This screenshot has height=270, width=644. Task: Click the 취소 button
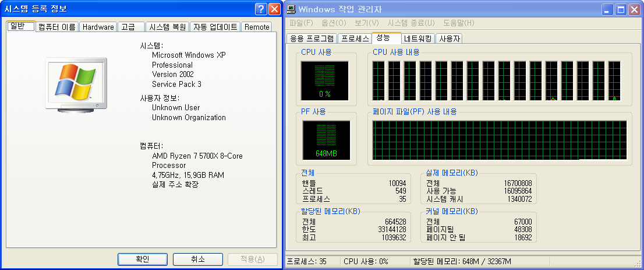click(x=197, y=260)
